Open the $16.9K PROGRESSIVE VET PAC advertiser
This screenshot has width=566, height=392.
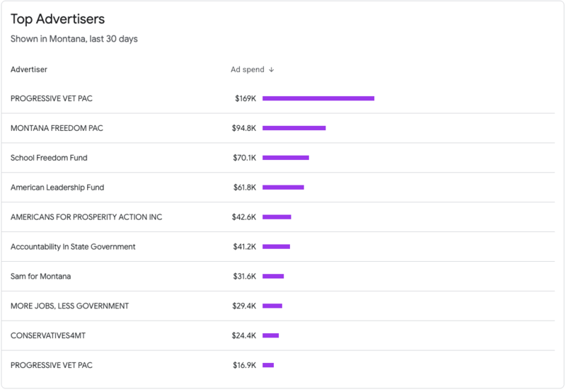tap(52, 365)
